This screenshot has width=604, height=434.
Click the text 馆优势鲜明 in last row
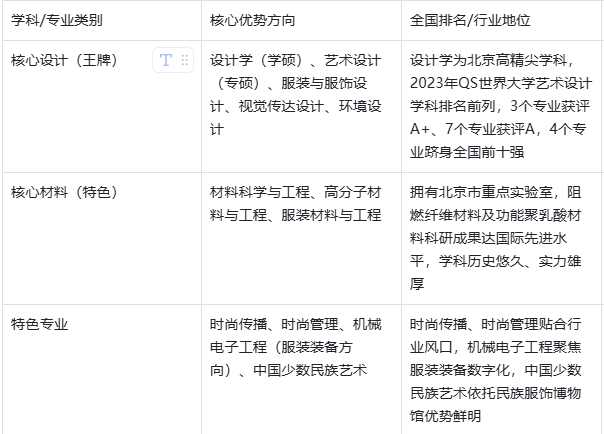(x=445, y=416)
